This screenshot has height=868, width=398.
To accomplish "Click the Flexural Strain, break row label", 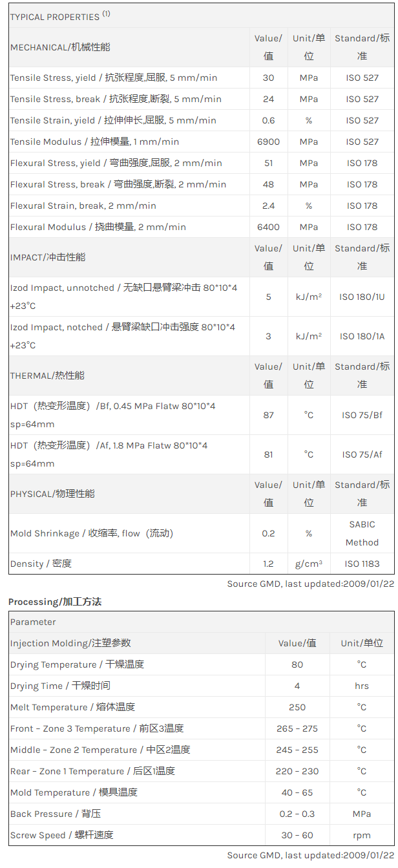I will [83, 206].
